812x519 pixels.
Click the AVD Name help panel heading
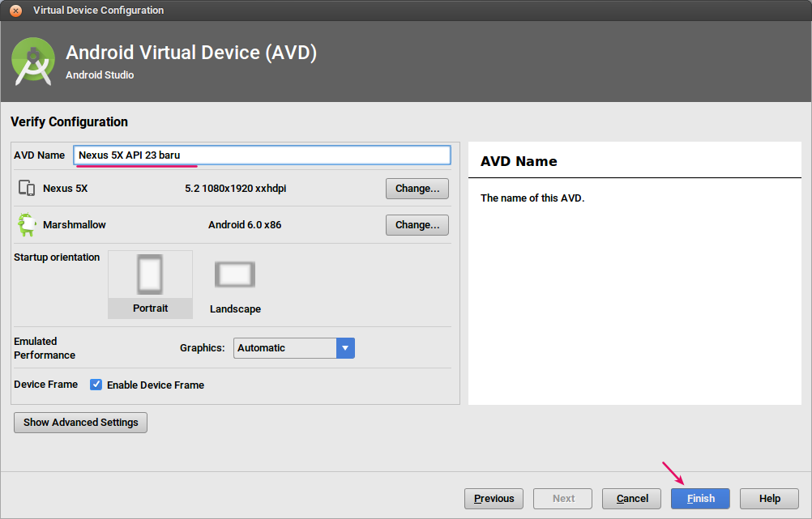coord(519,161)
